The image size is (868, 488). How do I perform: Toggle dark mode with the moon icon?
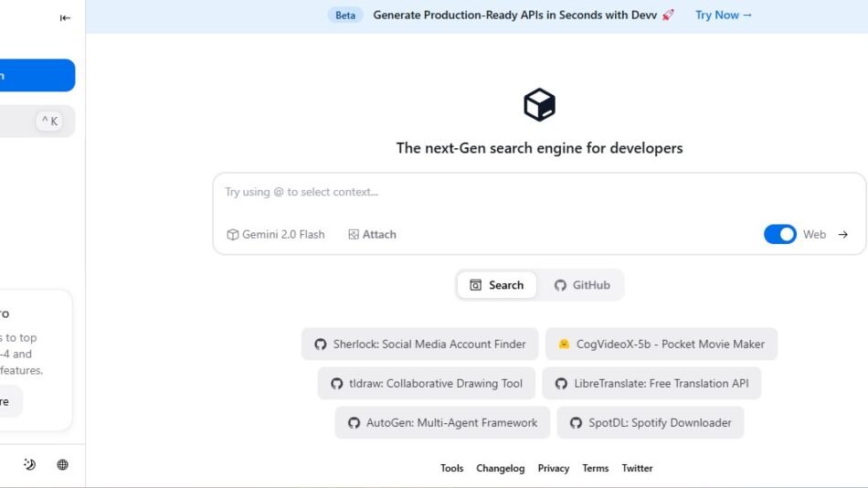[29, 464]
